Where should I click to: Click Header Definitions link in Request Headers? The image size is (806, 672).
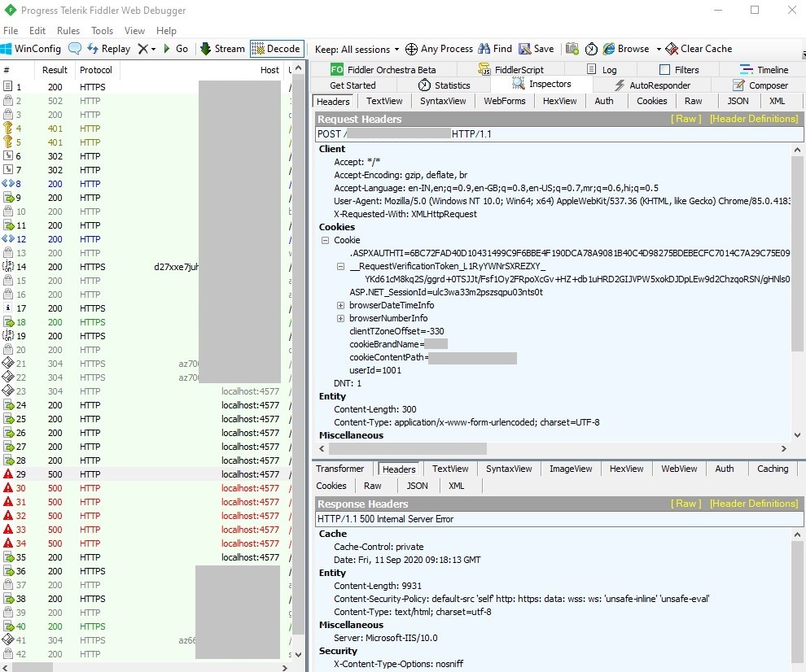point(754,119)
